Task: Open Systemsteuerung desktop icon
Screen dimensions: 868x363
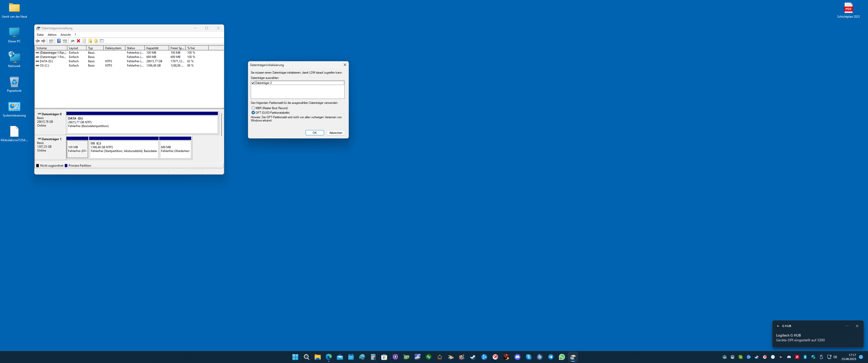Action: click(14, 109)
